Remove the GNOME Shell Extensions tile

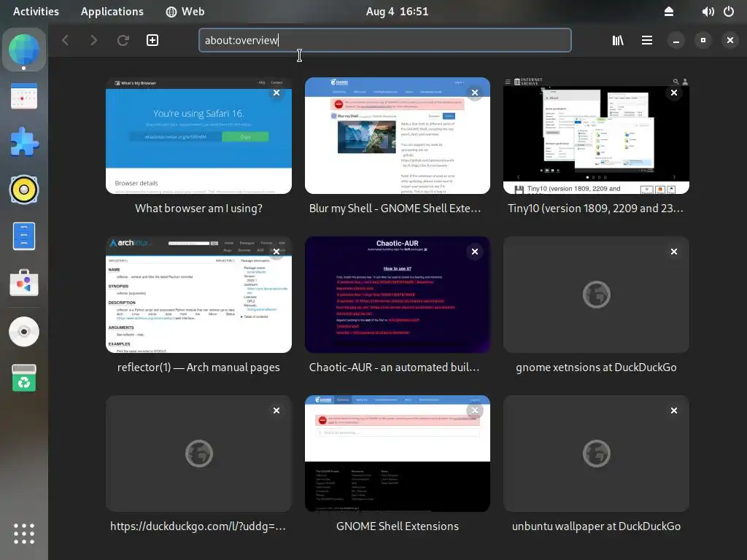475,411
